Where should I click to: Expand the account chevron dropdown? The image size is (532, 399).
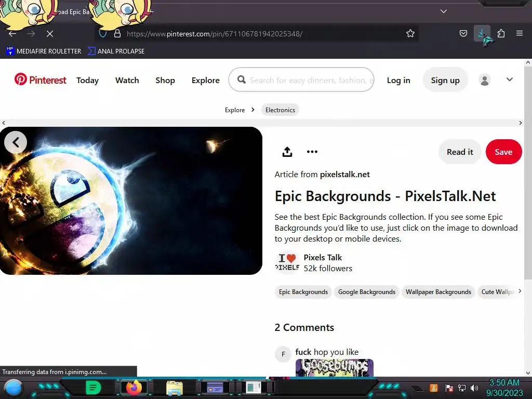coord(509,79)
